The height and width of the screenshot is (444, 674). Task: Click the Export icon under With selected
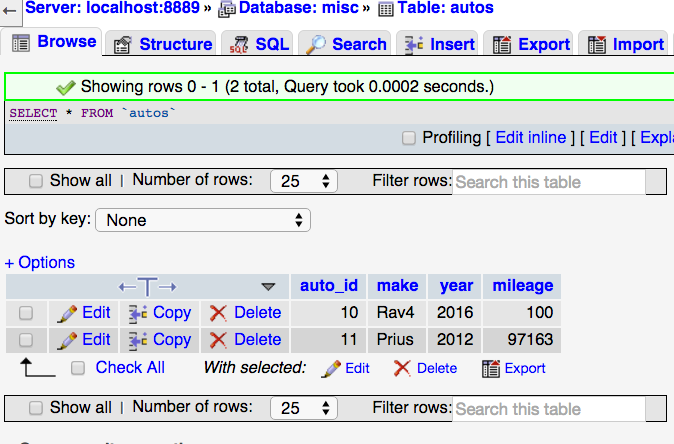490,369
